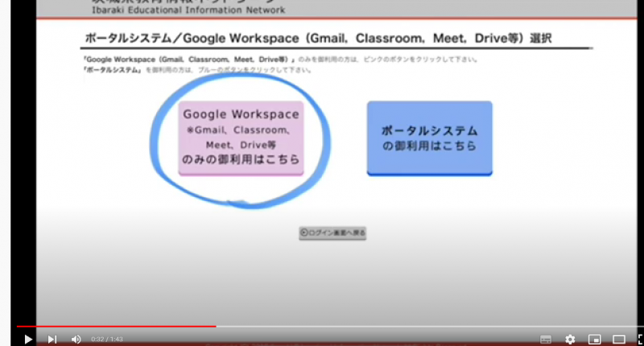644x346 pixels.
Task: Click the pink Google Workspace button
Action: tap(241, 138)
